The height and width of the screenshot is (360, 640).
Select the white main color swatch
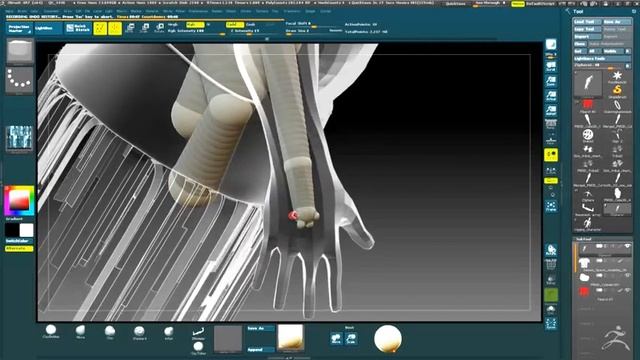click(26, 230)
